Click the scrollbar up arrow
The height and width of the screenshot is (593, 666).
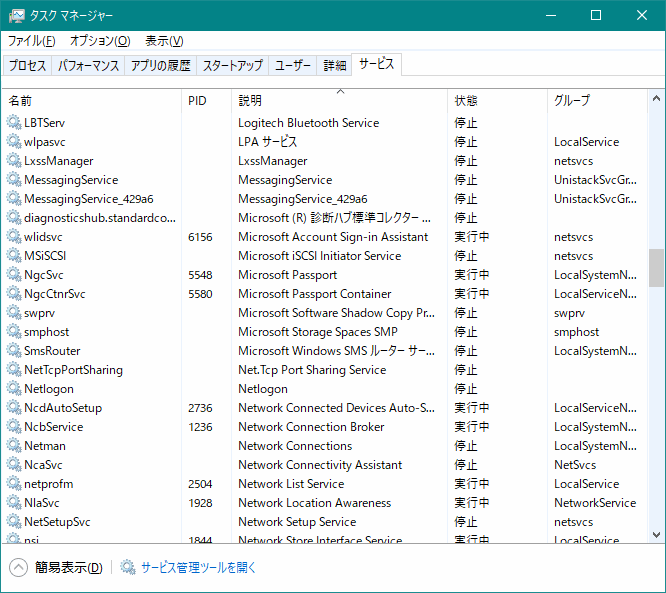pyautogui.click(x=656, y=99)
